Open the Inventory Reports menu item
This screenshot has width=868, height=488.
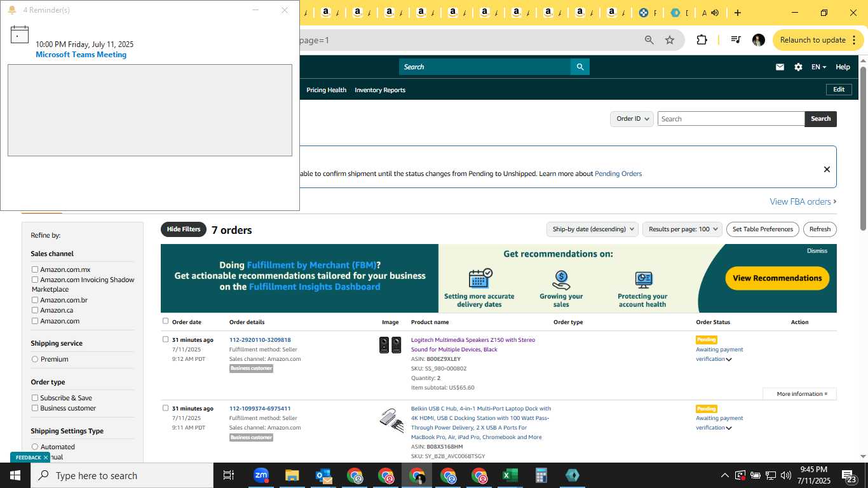tap(380, 90)
